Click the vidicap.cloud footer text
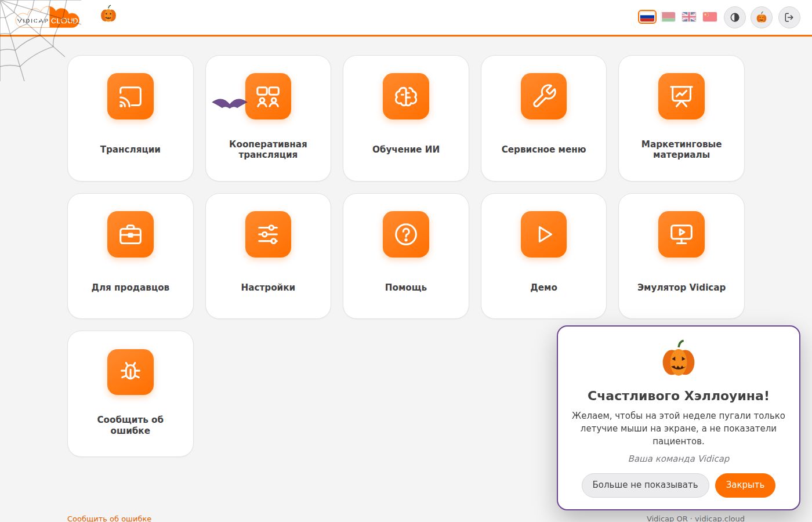The image size is (812, 522). tap(720, 519)
